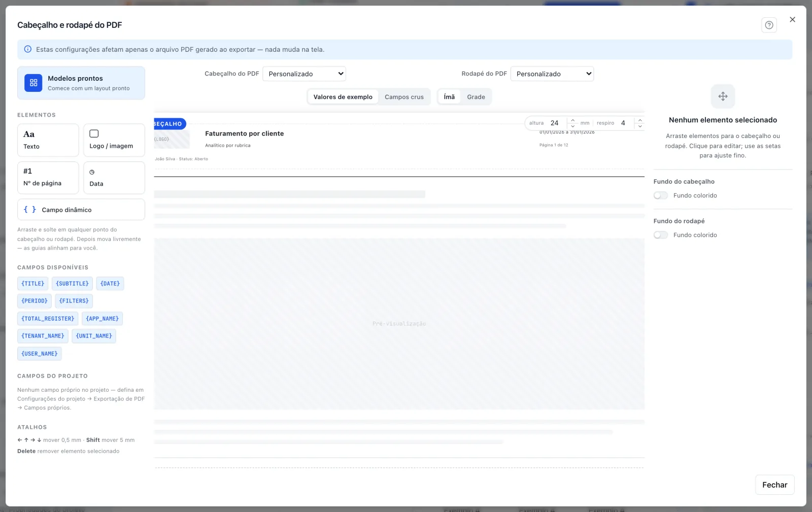812x512 pixels.
Task: Click the Fechar button
Action: click(774, 485)
